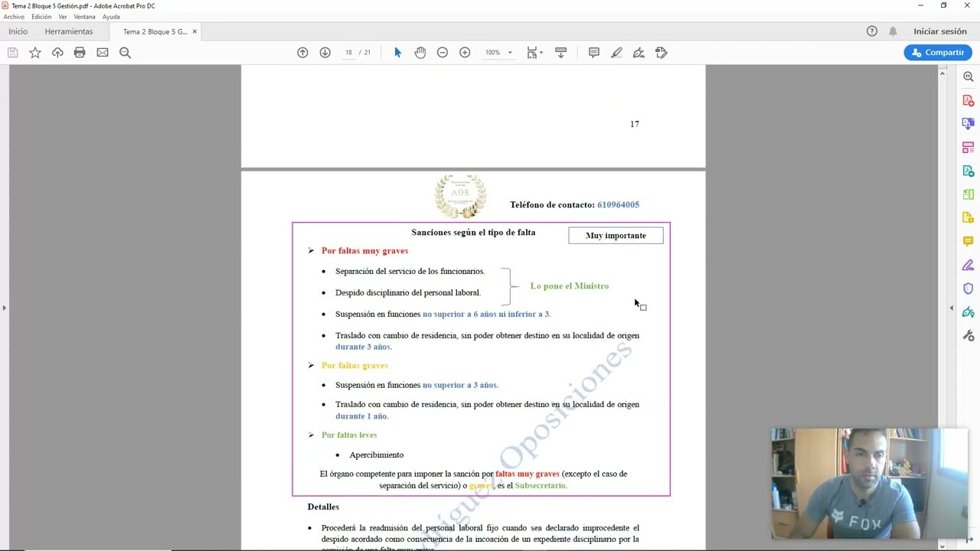Image resolution: width=980 pixels, height=551 pixels.
Task: Click the 'Muy importante' box
Action: click(616, 236)
